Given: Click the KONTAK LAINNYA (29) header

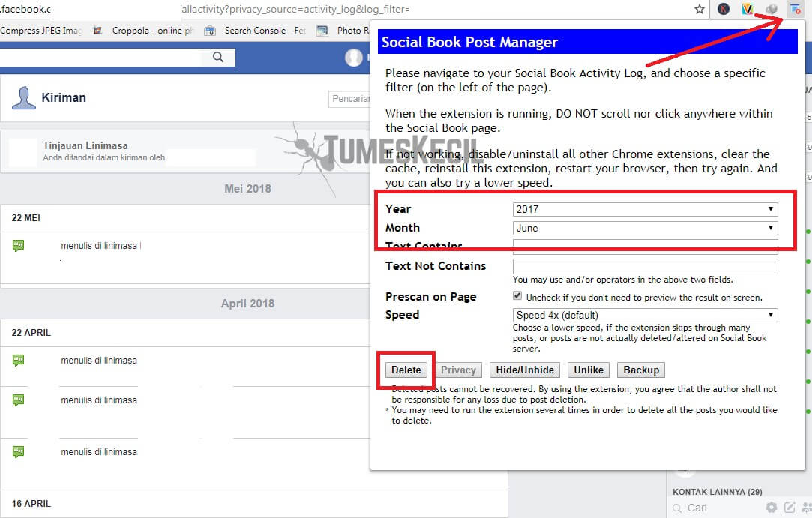Looking at the screenshot, I should click(x=717, y=492).
